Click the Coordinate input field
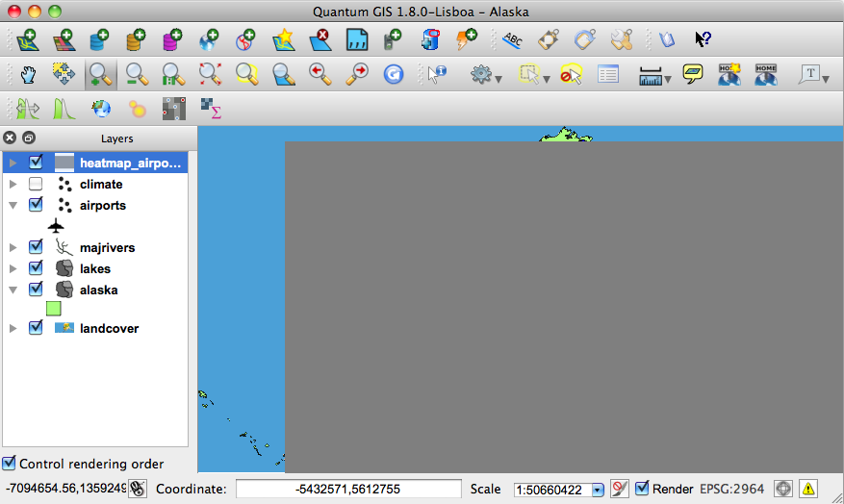 click(x=348, y=489)
